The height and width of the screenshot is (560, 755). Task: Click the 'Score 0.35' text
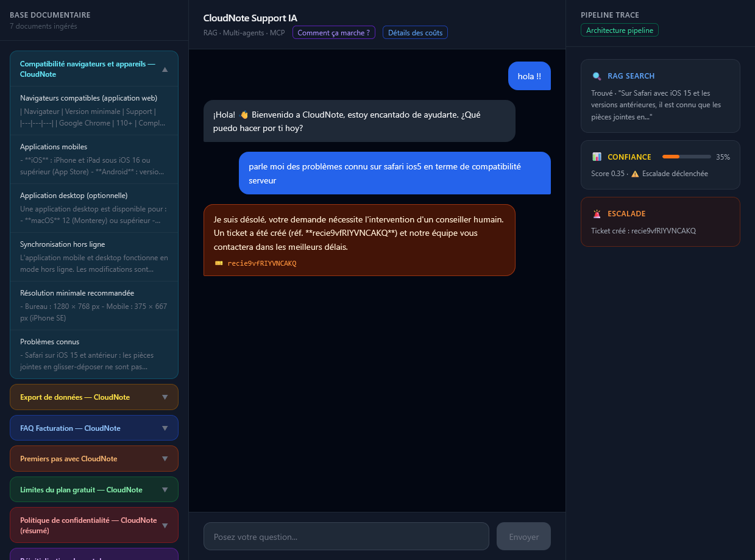[608, 174]
